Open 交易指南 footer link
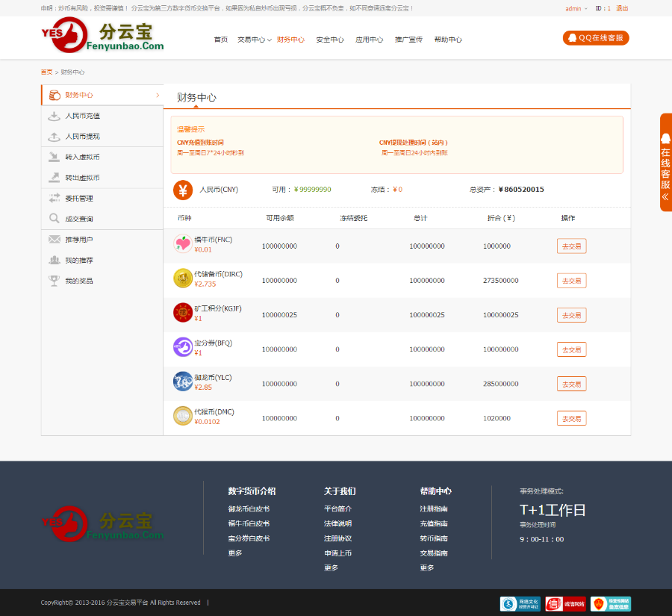 click(434, 553)
